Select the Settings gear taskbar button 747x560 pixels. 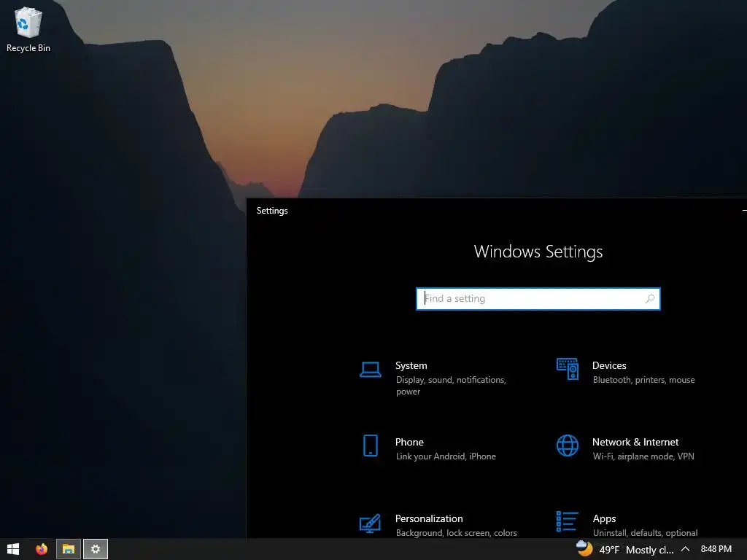(96, 549)
